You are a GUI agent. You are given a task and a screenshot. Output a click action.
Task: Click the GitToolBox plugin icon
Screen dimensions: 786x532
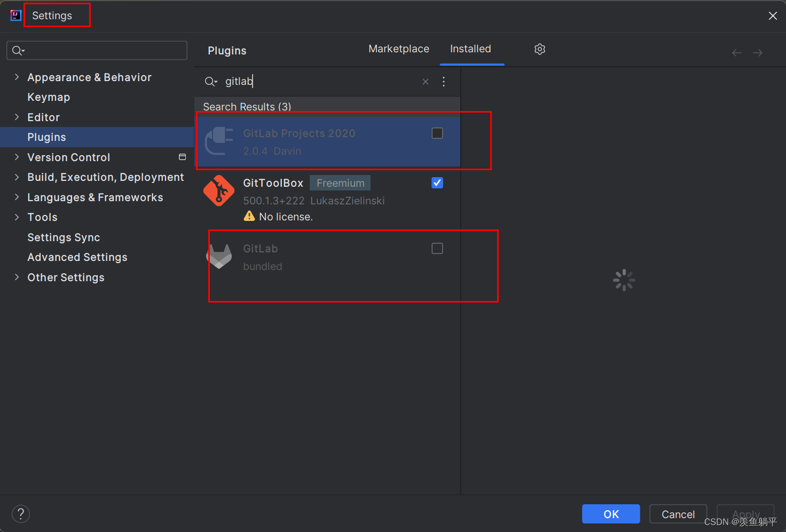219,190
